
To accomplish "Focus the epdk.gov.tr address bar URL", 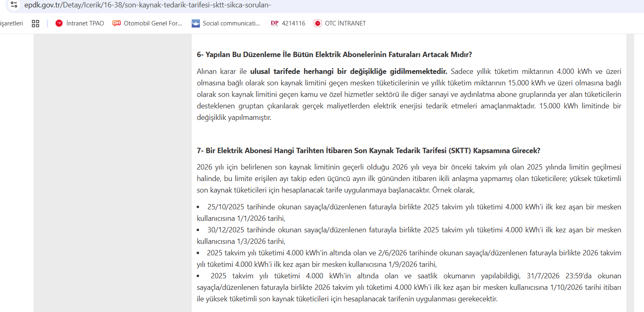I will click(148, 5).
